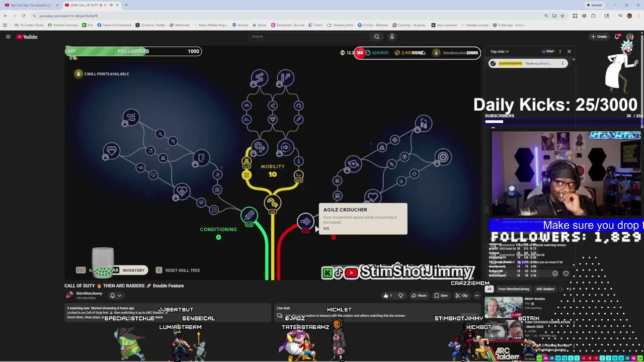The image size is (644, 362).
Task: Open the Streaming Bots bookmark folder
Action: point(341,25)
